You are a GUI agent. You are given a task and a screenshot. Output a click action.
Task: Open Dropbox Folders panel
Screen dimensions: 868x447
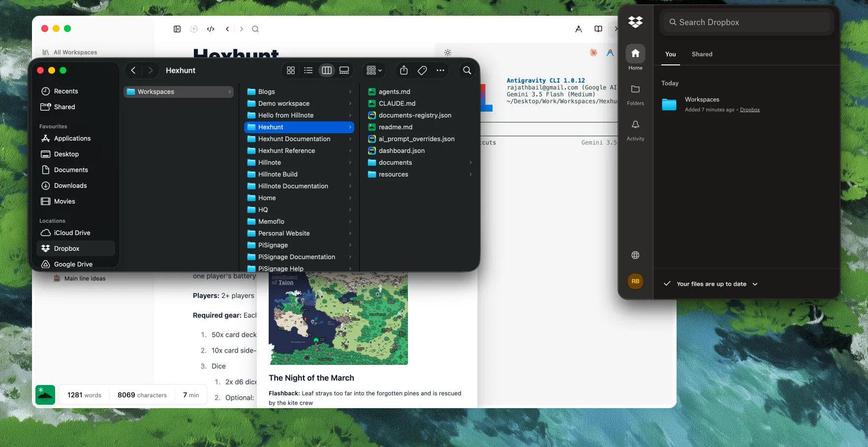635,95
